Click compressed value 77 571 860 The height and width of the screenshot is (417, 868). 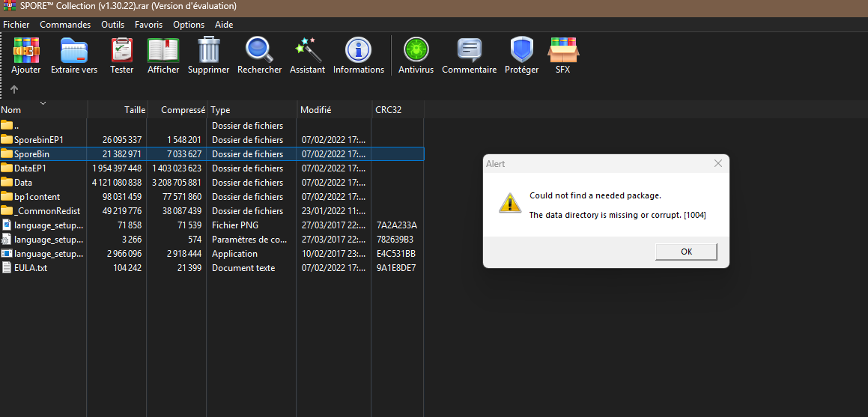coord(181,196)
